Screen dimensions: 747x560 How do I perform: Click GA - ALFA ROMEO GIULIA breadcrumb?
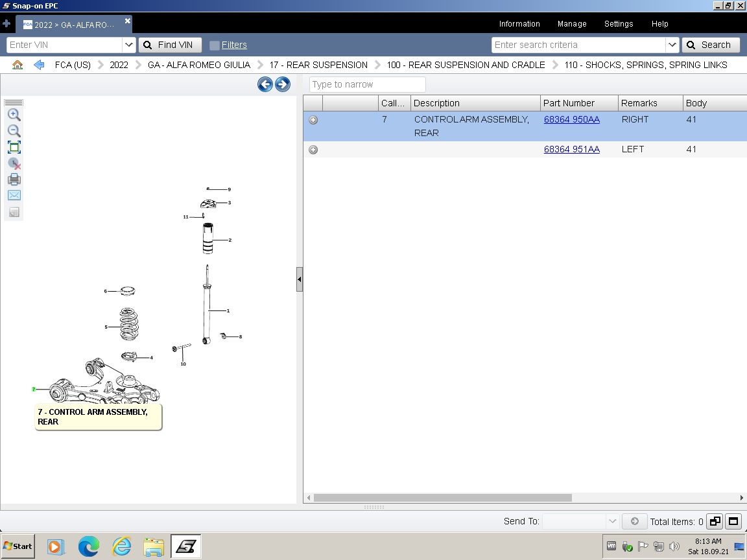point(199,65)
